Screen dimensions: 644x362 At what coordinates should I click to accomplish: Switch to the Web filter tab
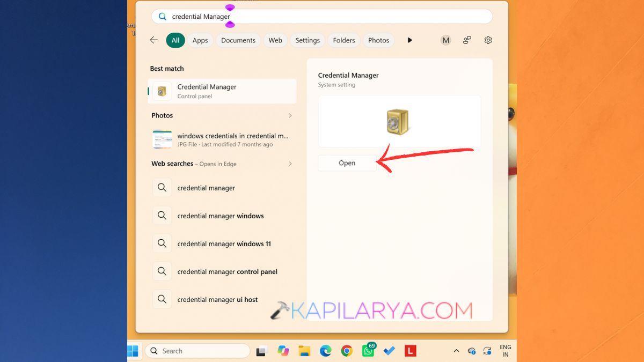[x=275, y=40]
